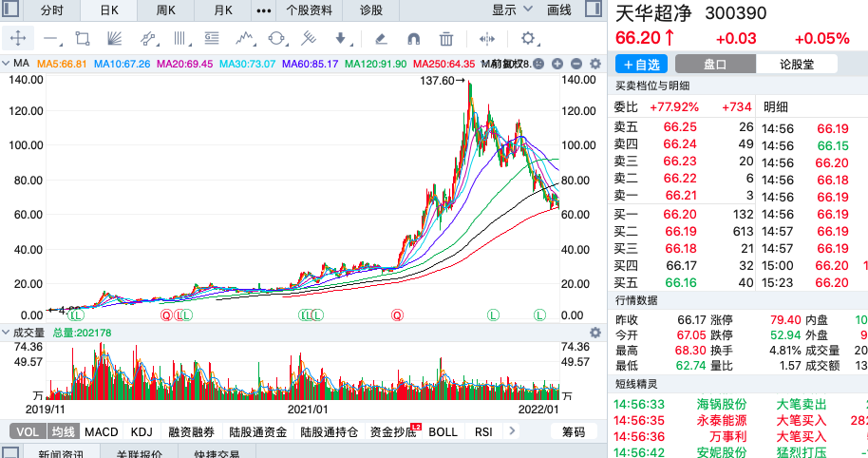868x458 pixels.
Task: Click the 画线 button
Action: click(x=558, y=10)
